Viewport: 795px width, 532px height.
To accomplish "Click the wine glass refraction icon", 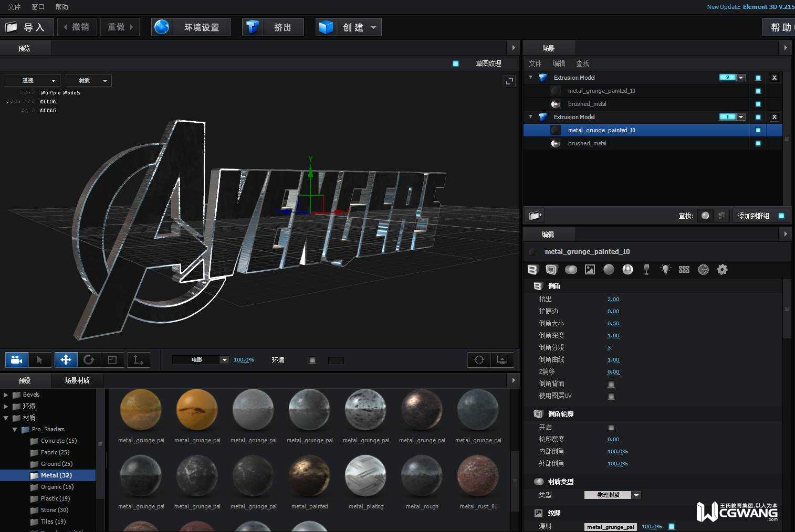I will pos(646,270).
